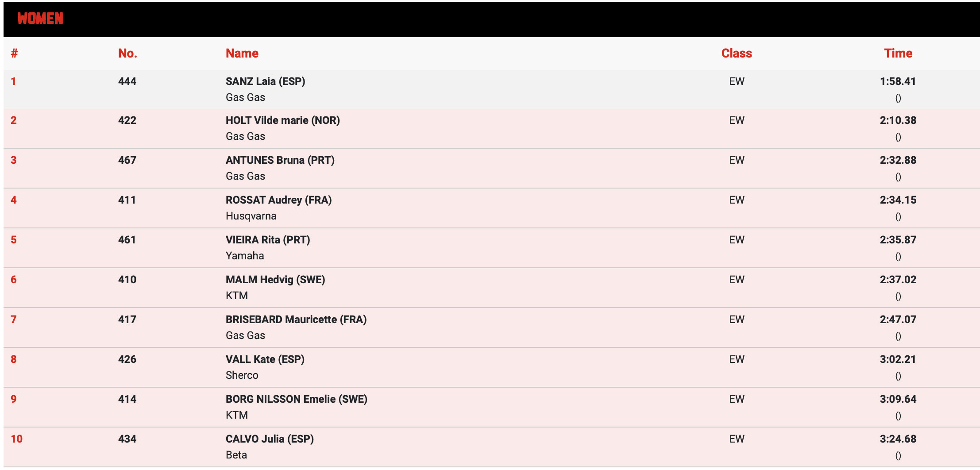
Task: Click the winning time 1:58.41
Action: 898,81
